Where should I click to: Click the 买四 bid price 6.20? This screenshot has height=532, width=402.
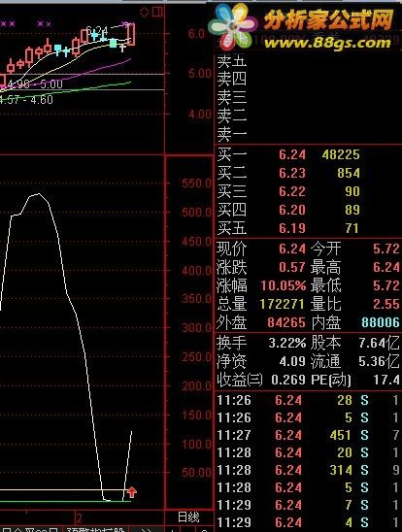coord(292,210)
